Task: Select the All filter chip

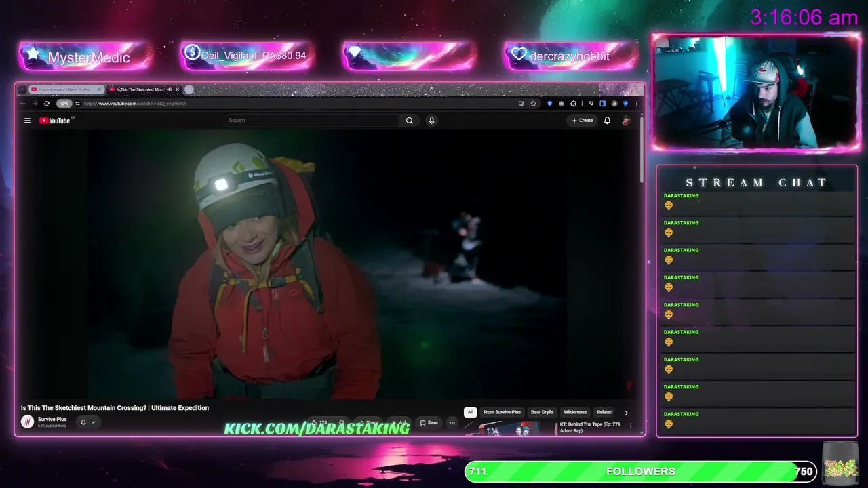Action: (x=470, y=412)
